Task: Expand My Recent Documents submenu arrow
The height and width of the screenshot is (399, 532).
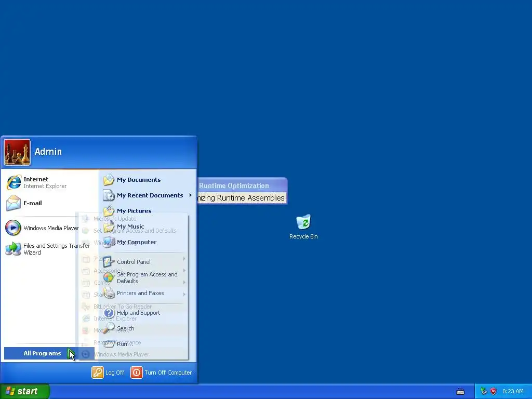Action: point(190,195)
